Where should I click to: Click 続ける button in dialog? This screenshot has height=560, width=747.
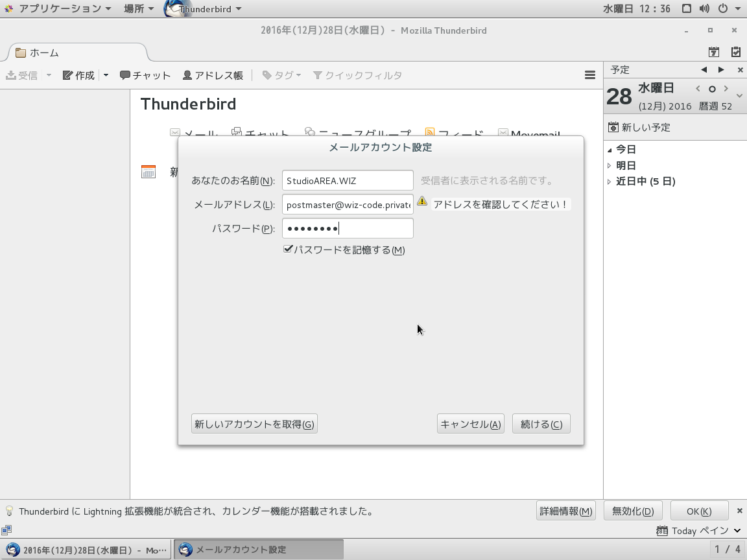(x=541, y=424)
